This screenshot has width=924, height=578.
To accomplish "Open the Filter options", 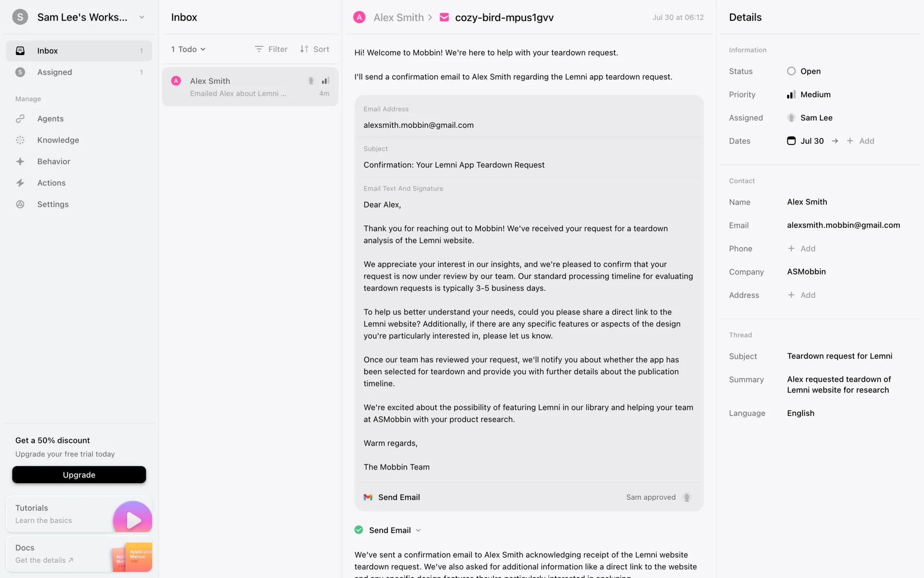I will (271, 49).
